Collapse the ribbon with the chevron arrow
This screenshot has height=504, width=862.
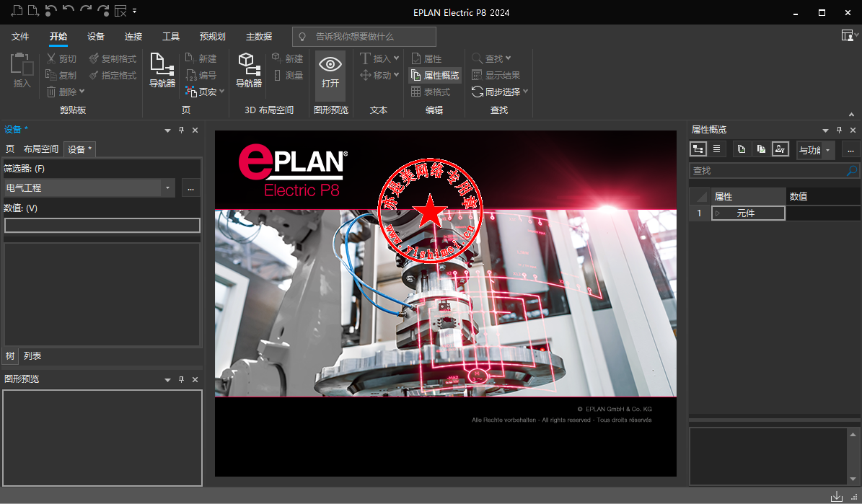(x=852, y=115)
